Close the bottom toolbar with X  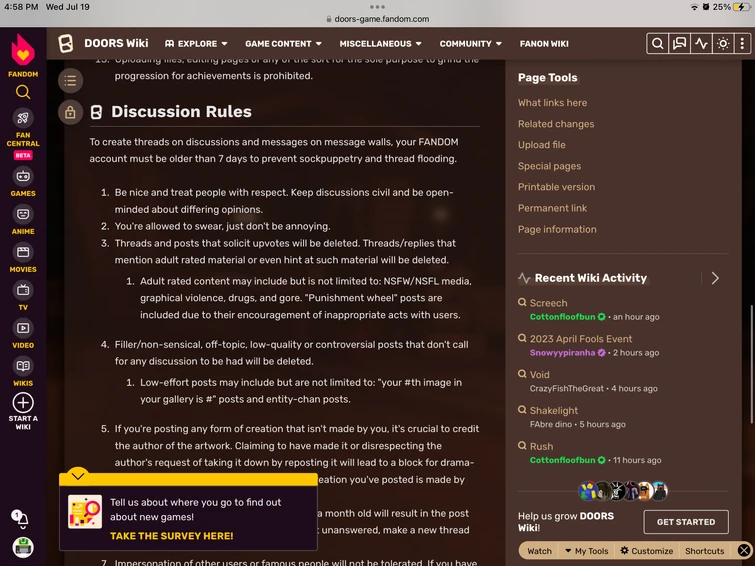tap(743, 550)
